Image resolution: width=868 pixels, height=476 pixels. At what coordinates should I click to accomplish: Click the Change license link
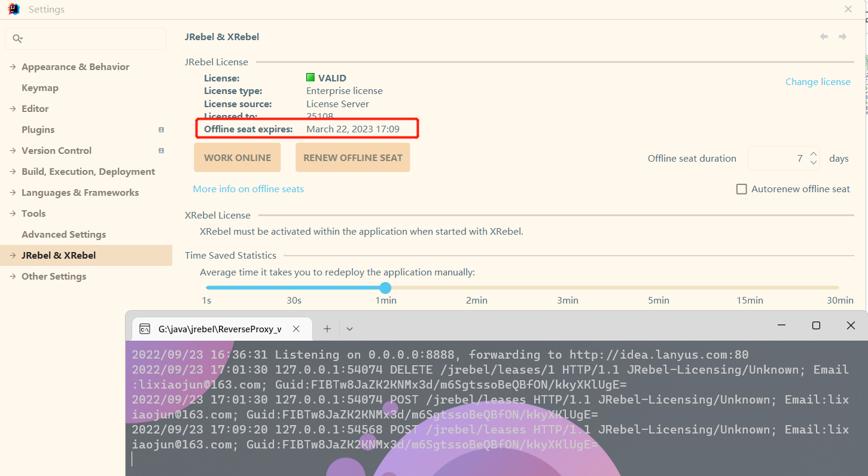(818, 82)
